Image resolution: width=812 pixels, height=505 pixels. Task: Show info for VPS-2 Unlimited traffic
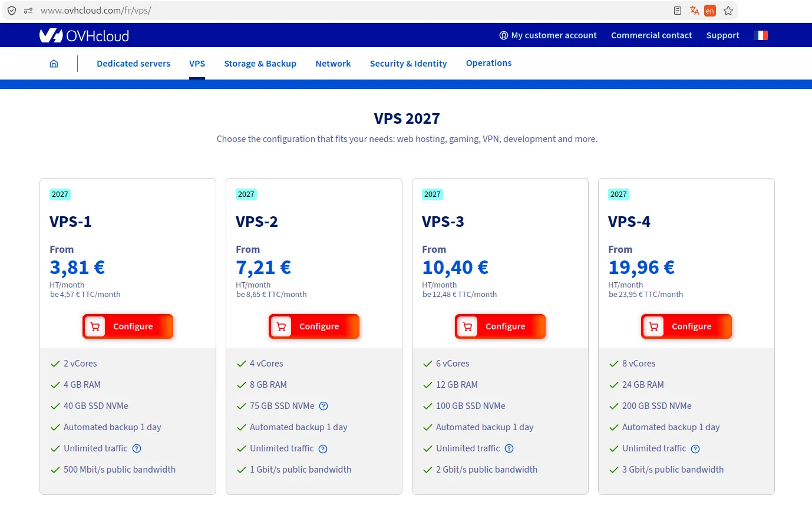tap(323, 448)
